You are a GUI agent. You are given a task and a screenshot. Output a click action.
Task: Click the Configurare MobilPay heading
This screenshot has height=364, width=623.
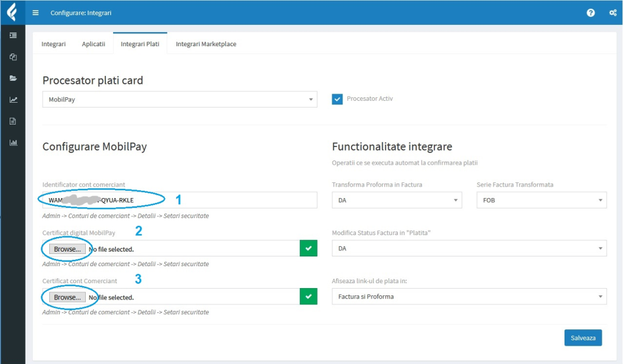click(x=94, y=146)
